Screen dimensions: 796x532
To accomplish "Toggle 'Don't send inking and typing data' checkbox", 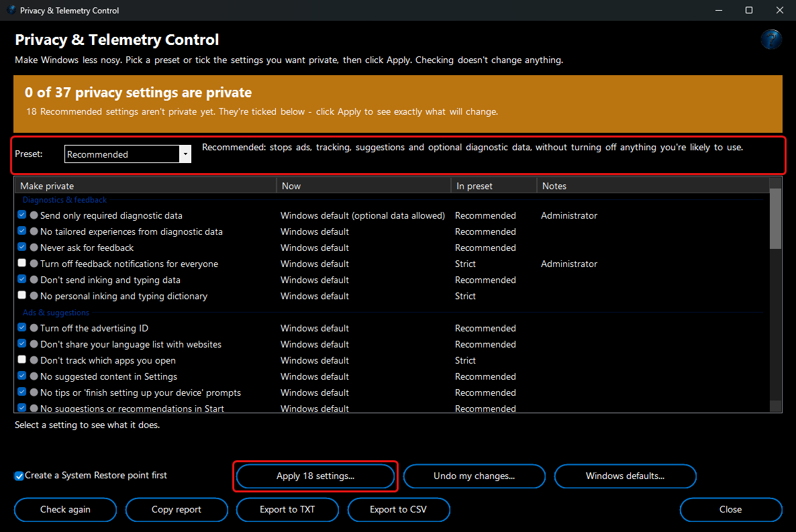I will 22,279.
